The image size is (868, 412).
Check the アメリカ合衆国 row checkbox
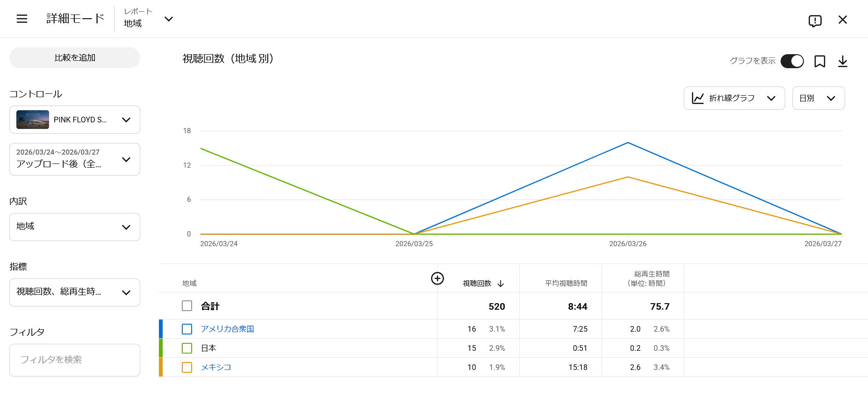[x=187, y=329]
